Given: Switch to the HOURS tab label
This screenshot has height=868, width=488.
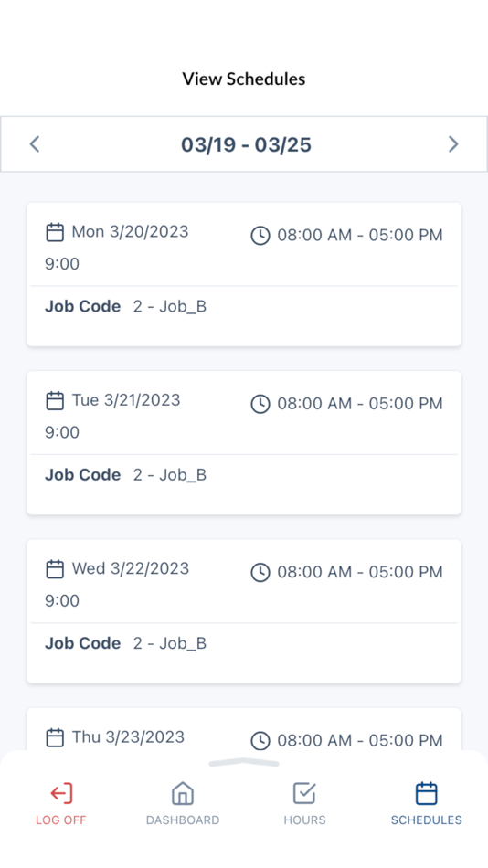Looking at the screenshot, I should point(304,820).
